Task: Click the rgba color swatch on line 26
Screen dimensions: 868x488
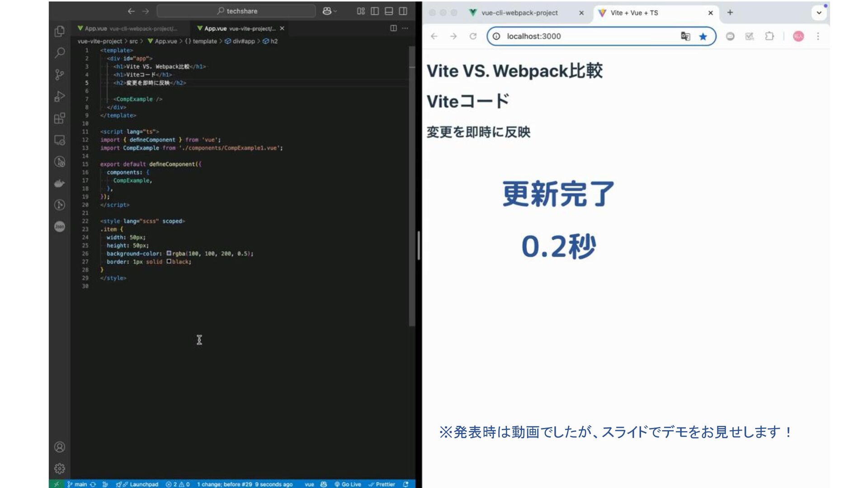Action: tap(169, 253)
